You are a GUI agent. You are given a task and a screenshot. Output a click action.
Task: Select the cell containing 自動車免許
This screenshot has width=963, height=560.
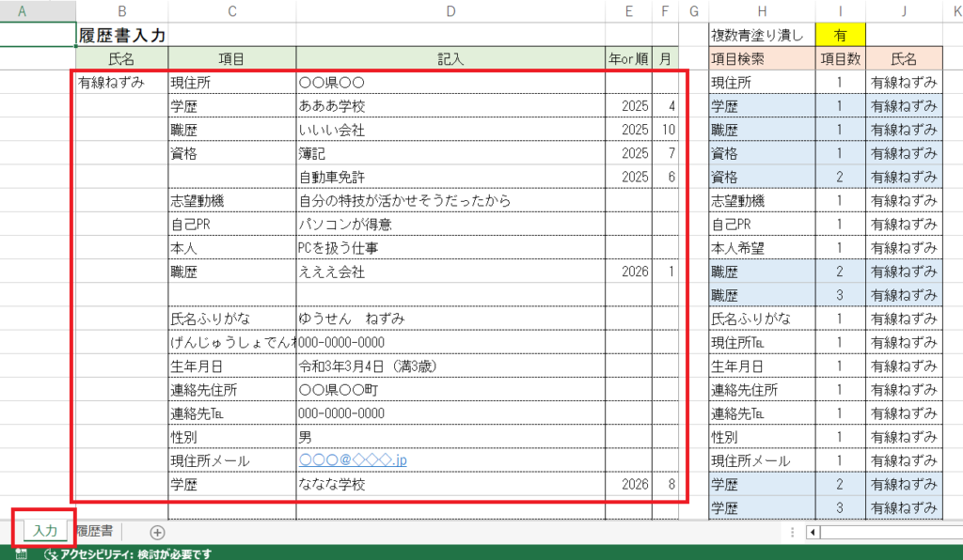450,177
